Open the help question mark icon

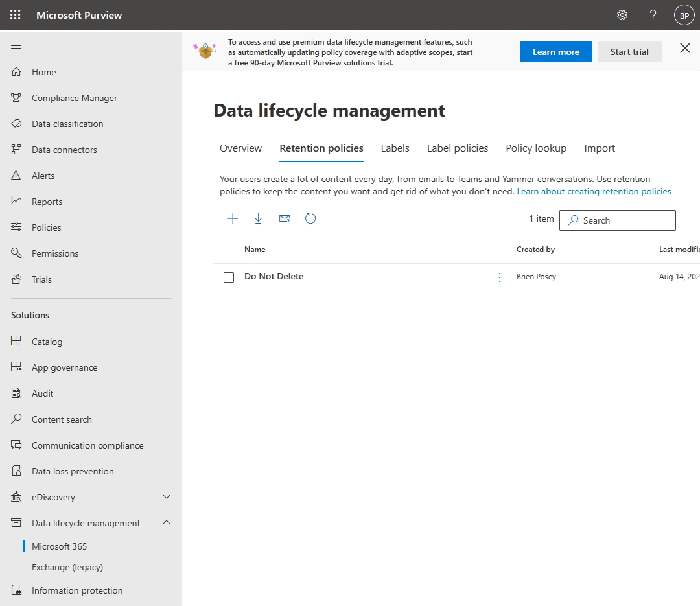653,14
